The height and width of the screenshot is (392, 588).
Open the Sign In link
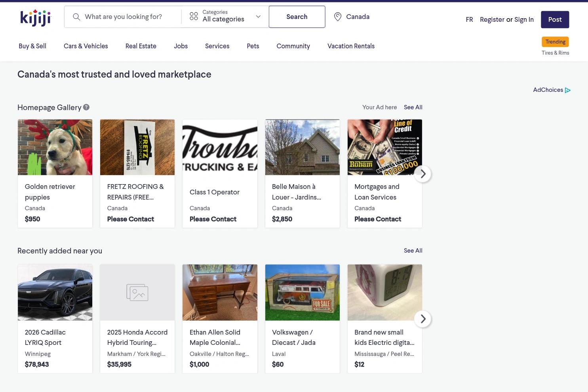[524, 19]
